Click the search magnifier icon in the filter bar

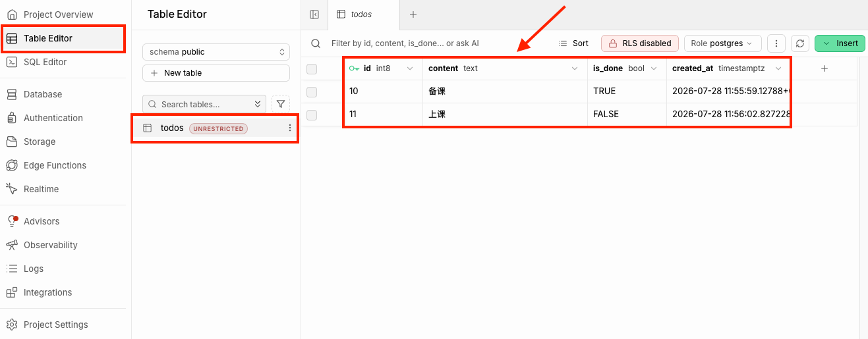pyautogui.click(x=316, y=43)
